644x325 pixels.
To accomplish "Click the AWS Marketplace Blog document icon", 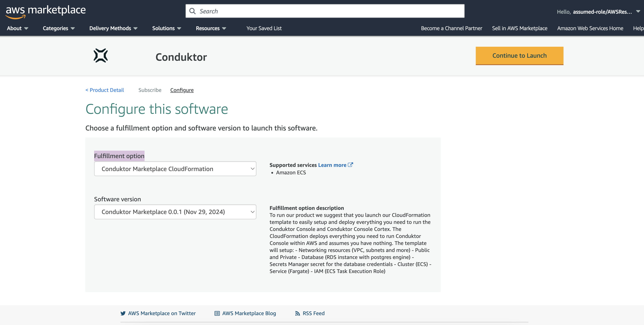I will [x=216, y=313].
